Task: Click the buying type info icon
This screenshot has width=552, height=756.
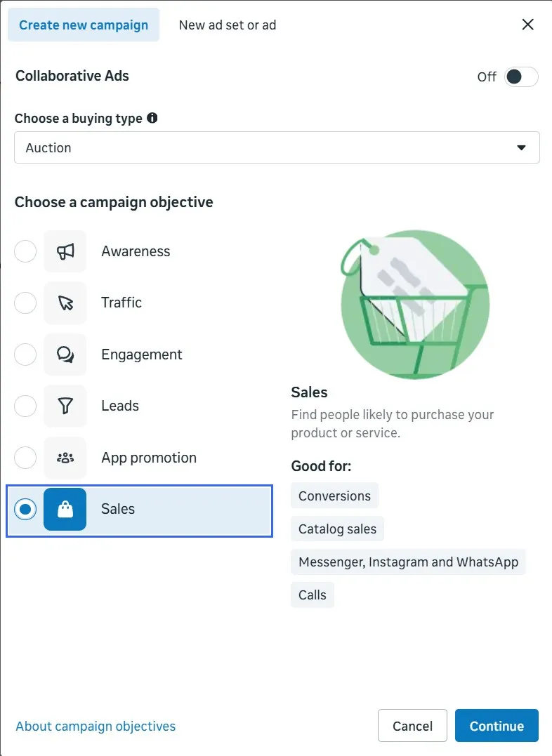Action: (x=152, y=118)
